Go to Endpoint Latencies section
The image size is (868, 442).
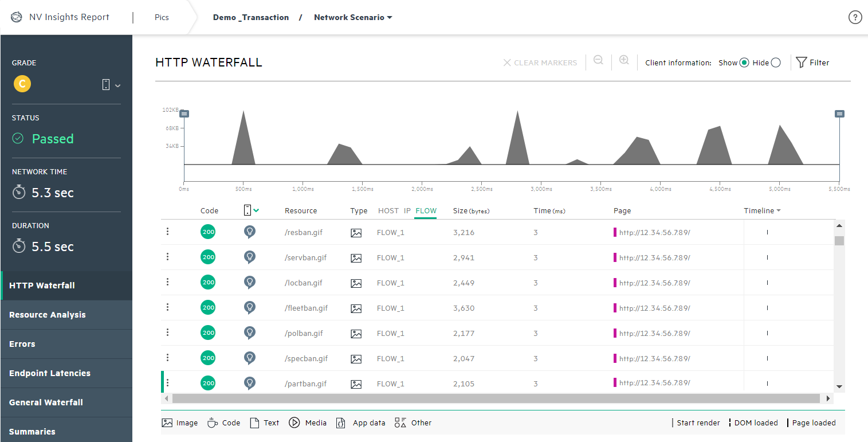tap(50, 373)
